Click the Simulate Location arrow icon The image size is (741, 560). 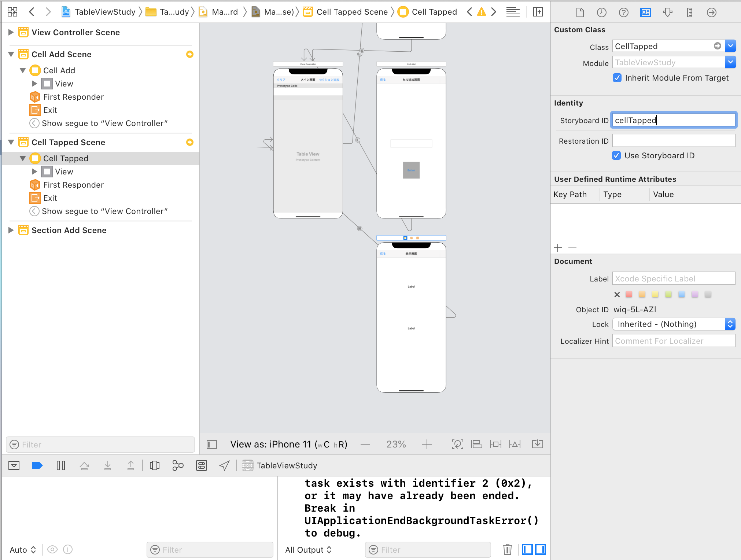[224, 465]
